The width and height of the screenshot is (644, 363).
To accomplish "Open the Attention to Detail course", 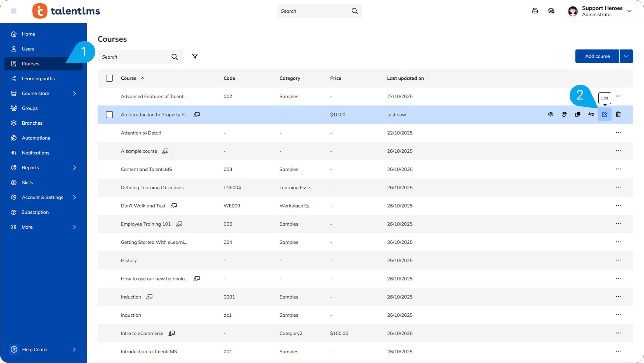I will point(141,133).
